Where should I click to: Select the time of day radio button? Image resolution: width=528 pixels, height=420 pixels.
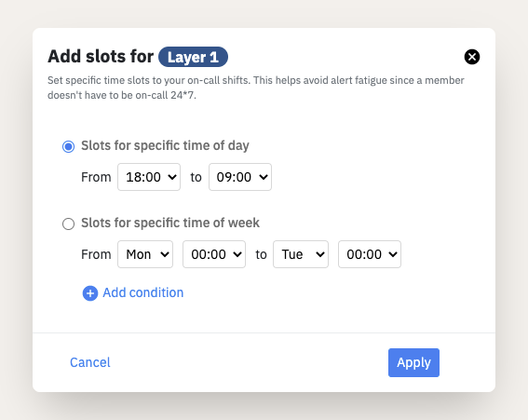68,146
